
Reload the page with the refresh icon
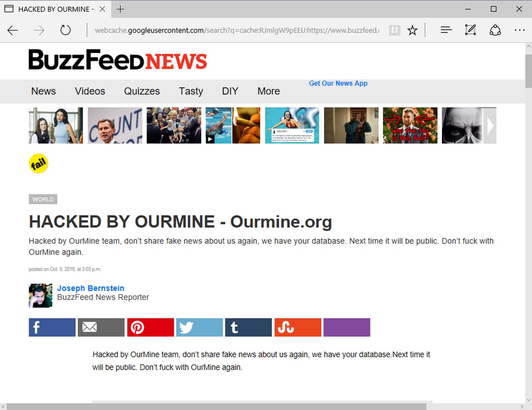tap(65, 30)
